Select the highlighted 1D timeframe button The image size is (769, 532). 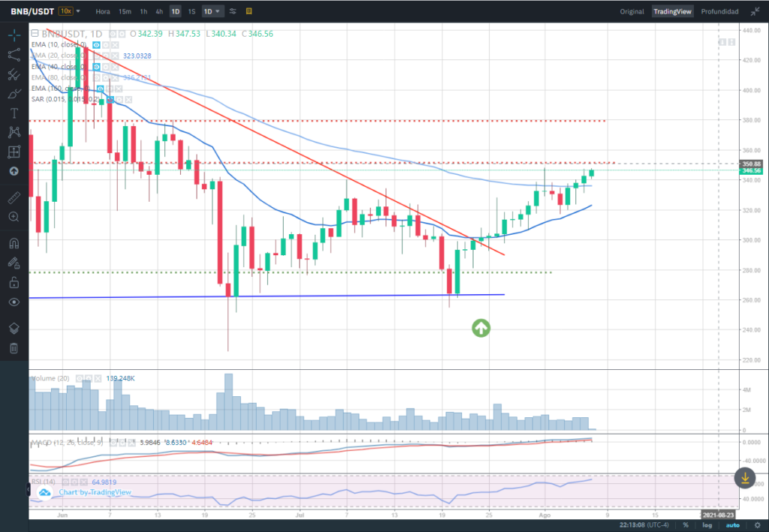pyautogui.click(x=175, y=11)
